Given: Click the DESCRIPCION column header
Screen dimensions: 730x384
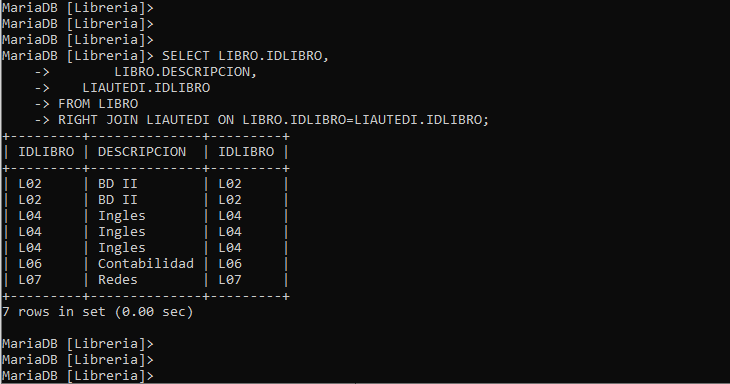Looking at the screenshot, I should (142, 152).
